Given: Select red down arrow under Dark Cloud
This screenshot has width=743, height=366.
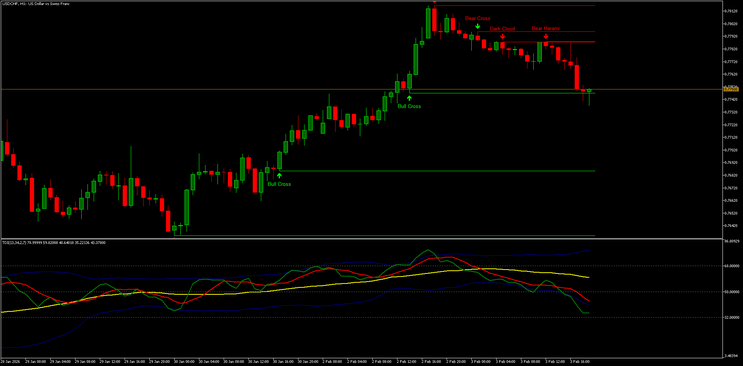Looking at the screenshot, I should coord(502,36).
